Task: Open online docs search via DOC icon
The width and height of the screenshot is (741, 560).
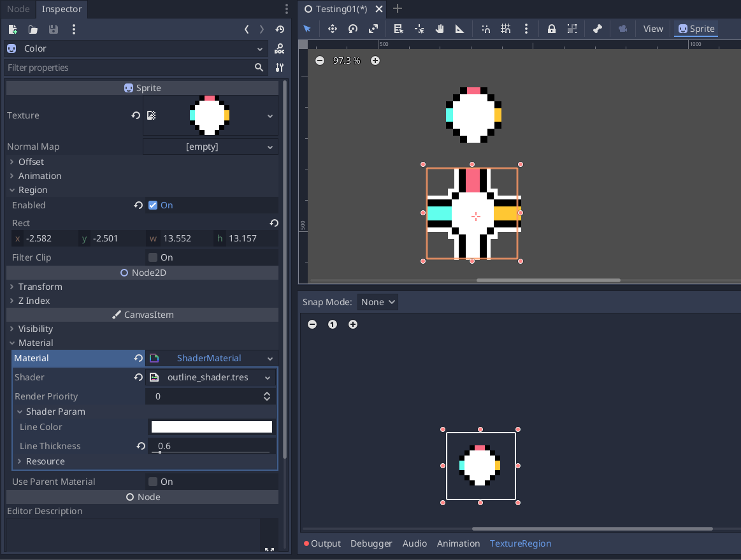Action: click(x=280, y=48)
